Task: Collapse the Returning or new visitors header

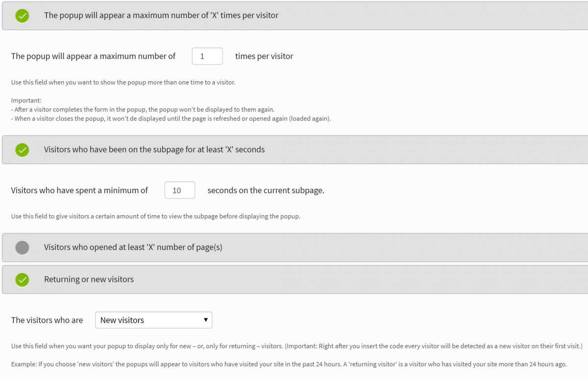Action: point(89,279)
